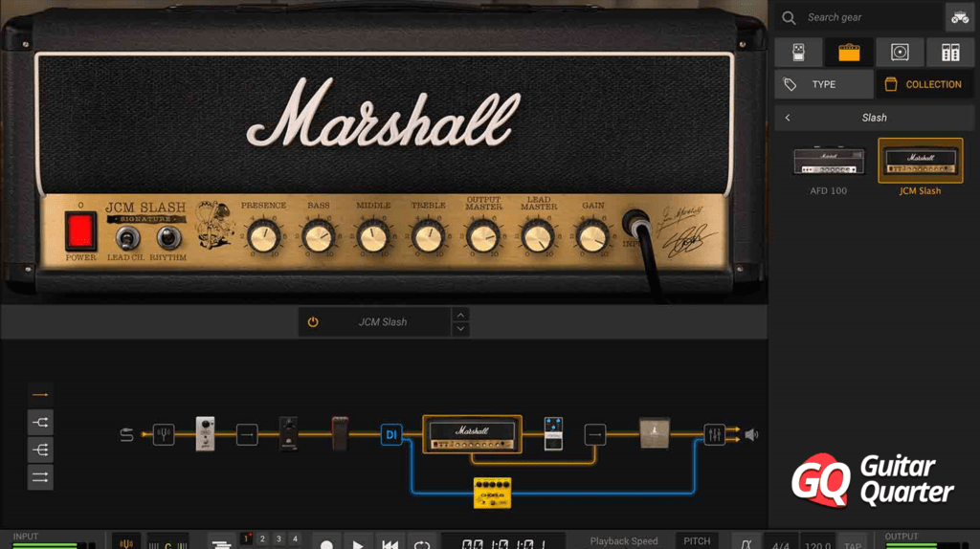Click the Gain knob on the amp
The image size is (980, 549).
pos(592,235)
